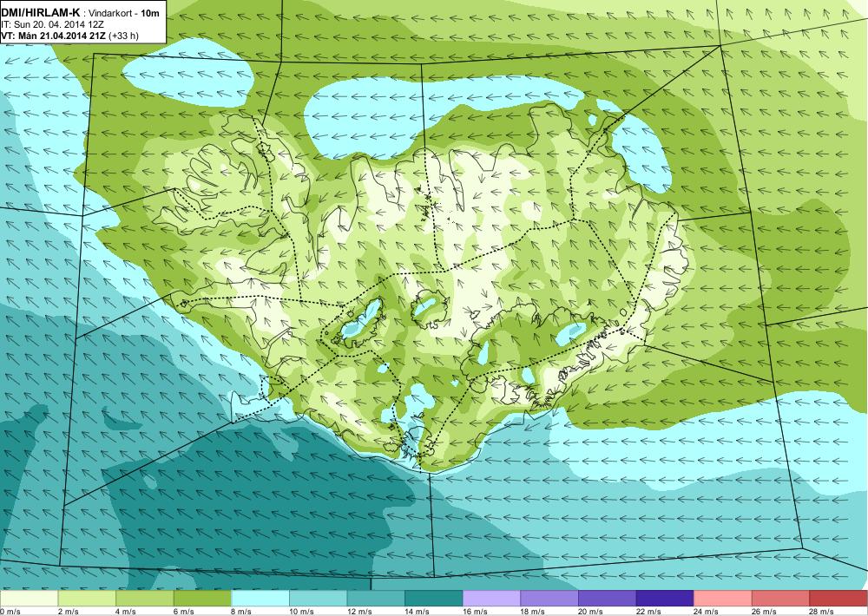Click the 'IT: Sun 20. 04. 2014 12Z' line
868x616 pixels.
pyautogui.click(x=53, y=24)
